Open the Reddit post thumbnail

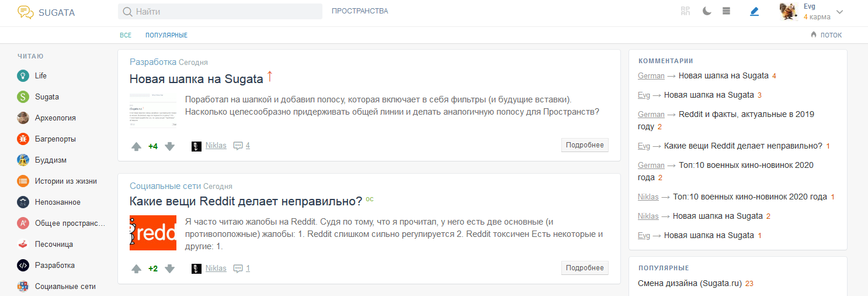(x=153, y=233)
